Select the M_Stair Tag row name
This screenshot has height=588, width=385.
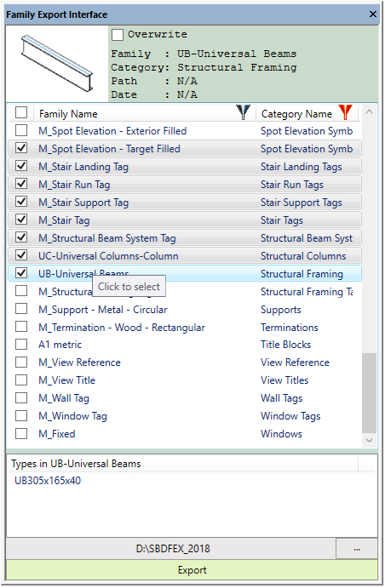pos(64,220)
